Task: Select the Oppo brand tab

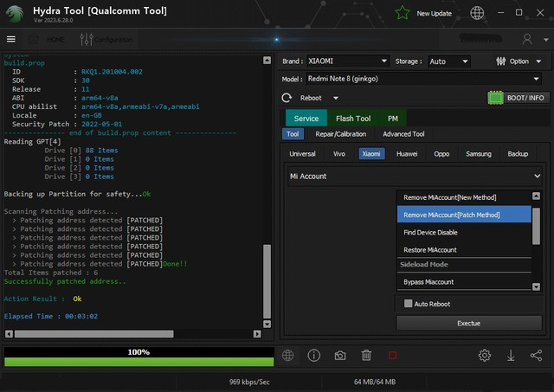Action: (x=441, y=154)
